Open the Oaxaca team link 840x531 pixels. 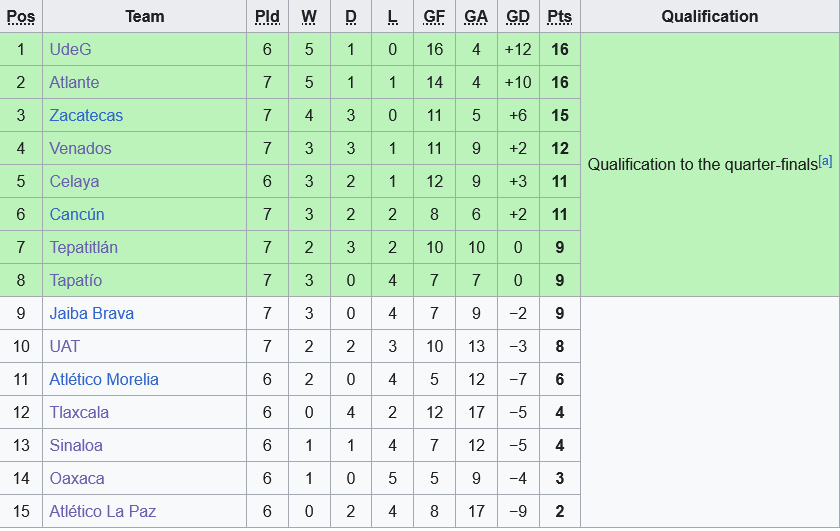77,478
